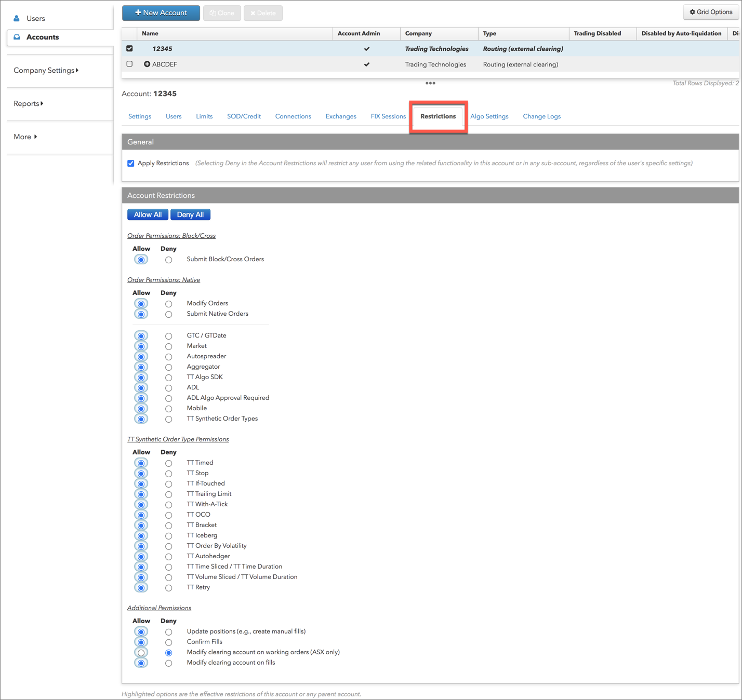Click the three-dot panel divider handle
This screenshot has height=700, width=742.
pyautogui.click(x=430, y=83)
